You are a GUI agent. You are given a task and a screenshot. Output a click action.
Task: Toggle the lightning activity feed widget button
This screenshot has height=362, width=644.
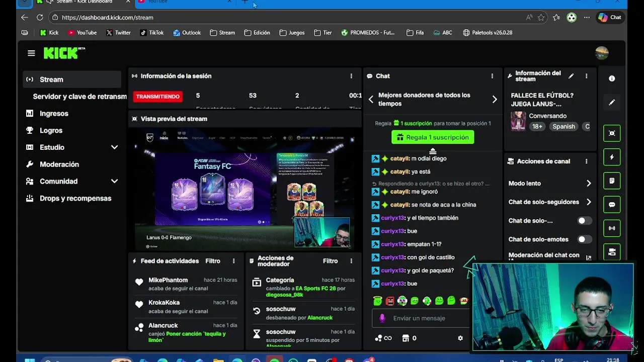612,157
